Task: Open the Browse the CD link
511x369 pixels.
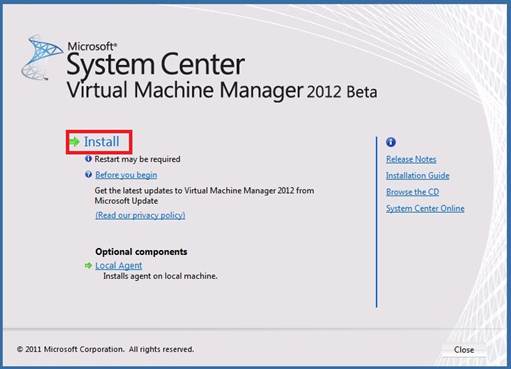Action: tap(412, 192)
